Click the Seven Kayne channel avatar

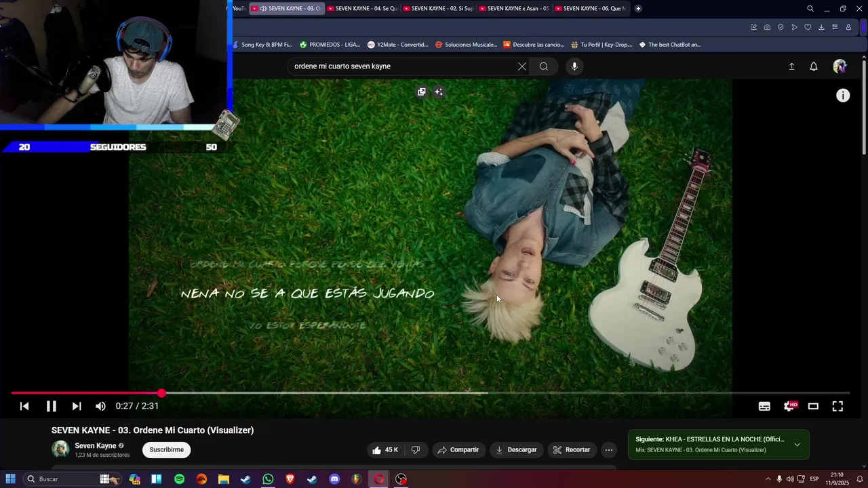[x=60, y=449]
